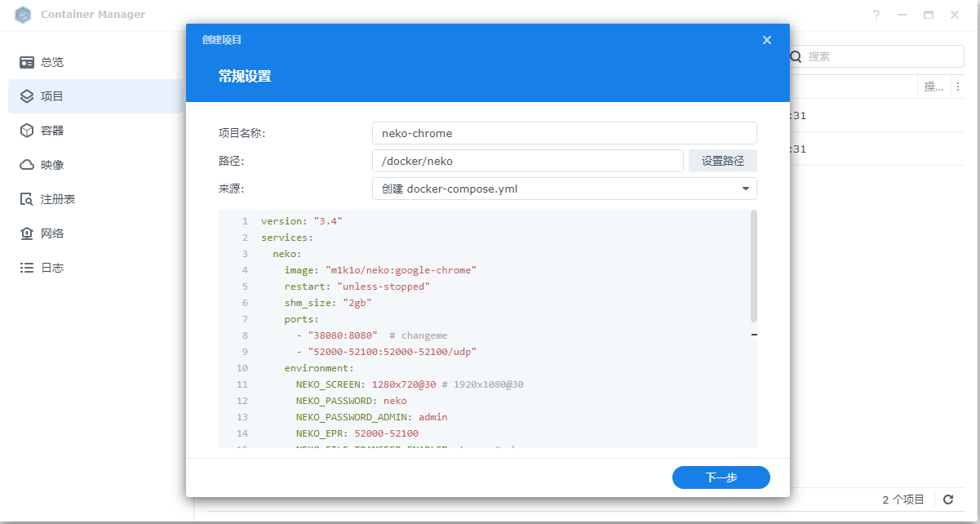
Task: Click the refresh icon beside project count
Action: click(x=948, y=500)
